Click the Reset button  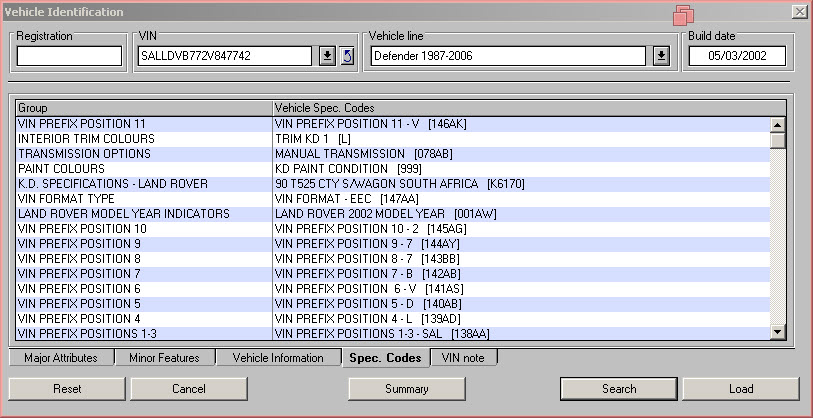coord(67,389)
